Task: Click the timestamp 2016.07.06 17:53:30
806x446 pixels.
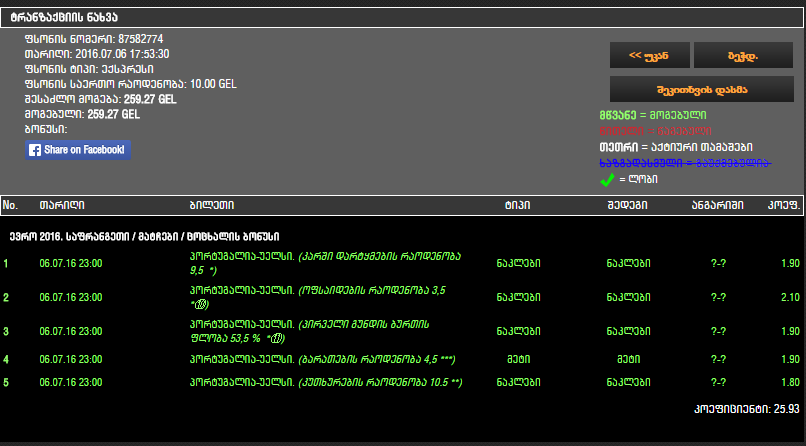Action: (122, 54)
